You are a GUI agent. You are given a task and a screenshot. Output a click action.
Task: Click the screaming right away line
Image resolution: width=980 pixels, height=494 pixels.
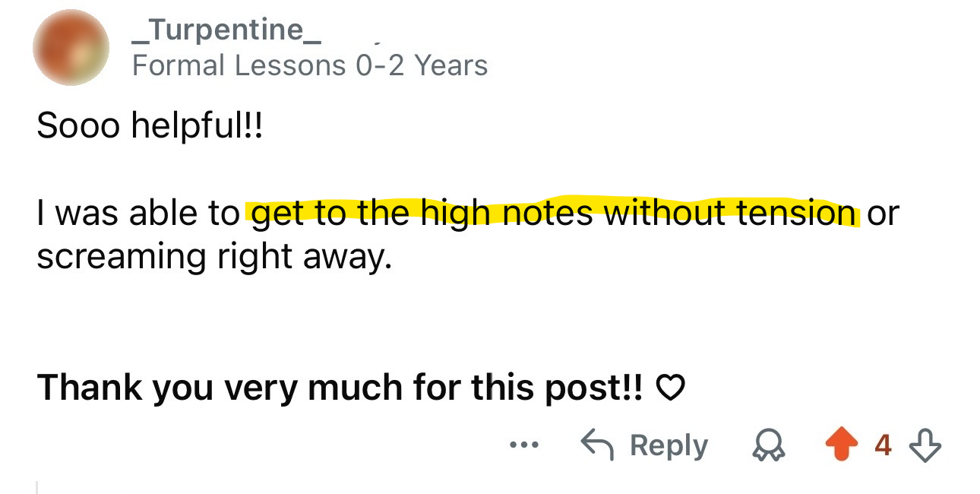214,257
